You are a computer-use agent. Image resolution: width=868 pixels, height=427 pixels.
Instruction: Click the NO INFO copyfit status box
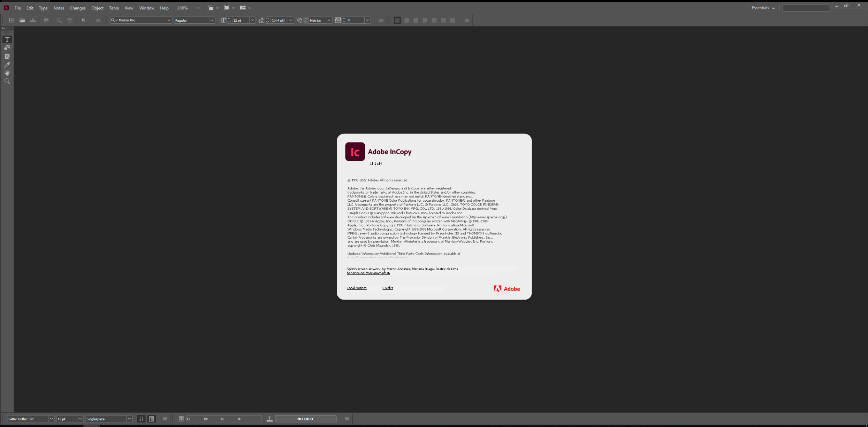point(305,419)
